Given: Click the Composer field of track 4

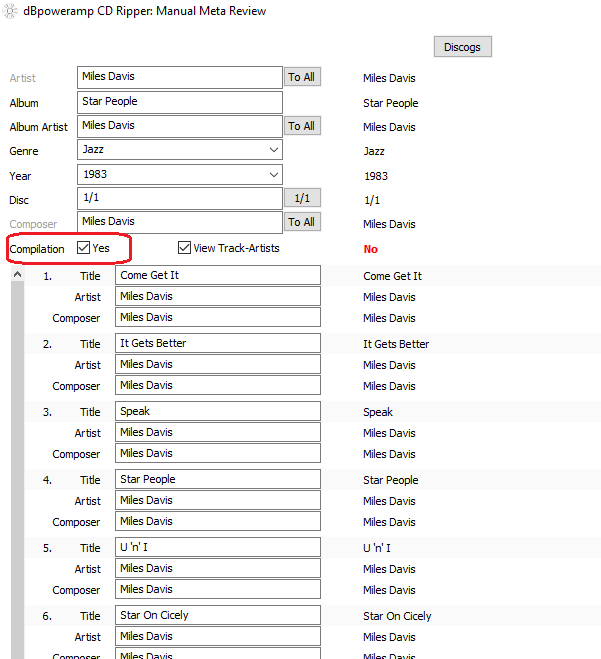Looking at the screenshot, I should click(217, 522).
